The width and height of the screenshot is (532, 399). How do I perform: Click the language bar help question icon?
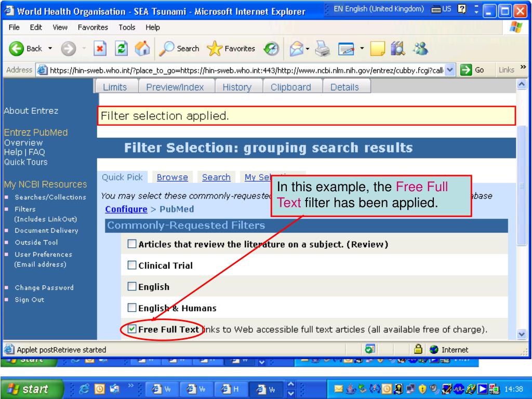462,9
